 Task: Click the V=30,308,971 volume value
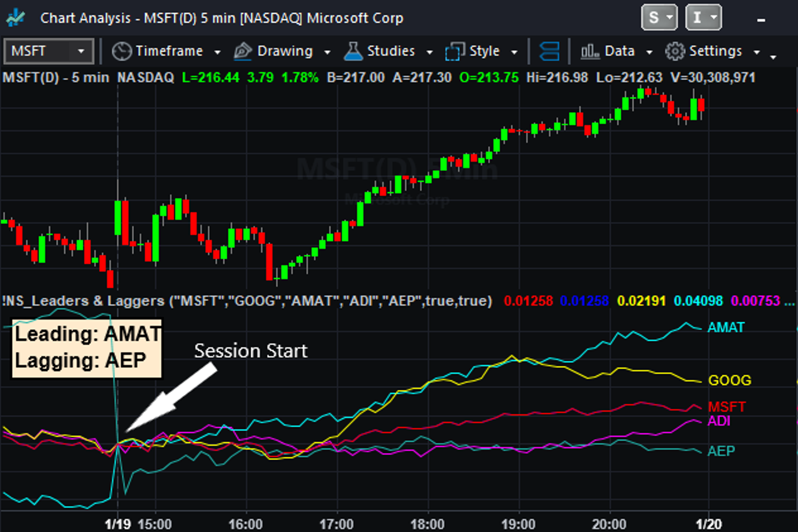[x=713, y=77]
